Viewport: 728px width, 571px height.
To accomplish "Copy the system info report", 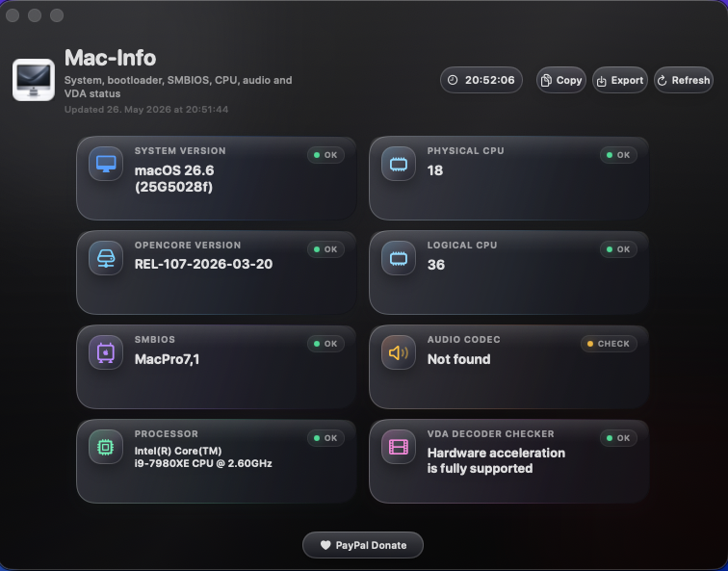I will tap(560, 80).
